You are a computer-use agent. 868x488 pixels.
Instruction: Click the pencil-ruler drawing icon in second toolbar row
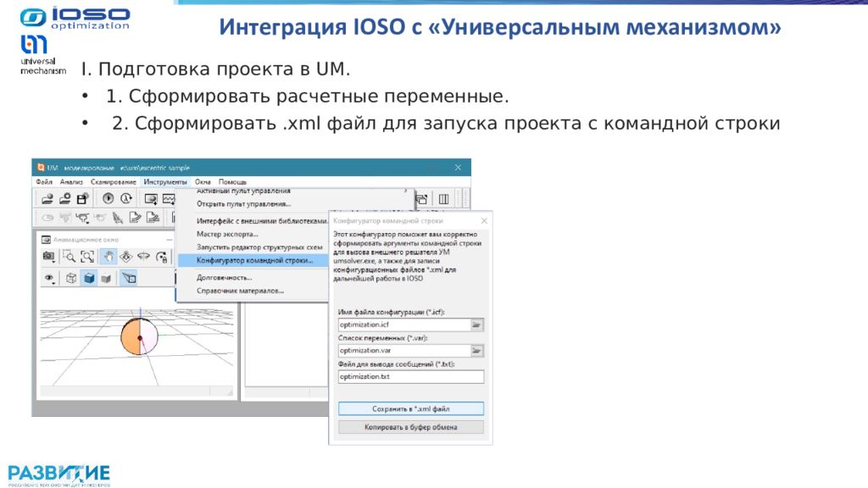click(117, 218)
